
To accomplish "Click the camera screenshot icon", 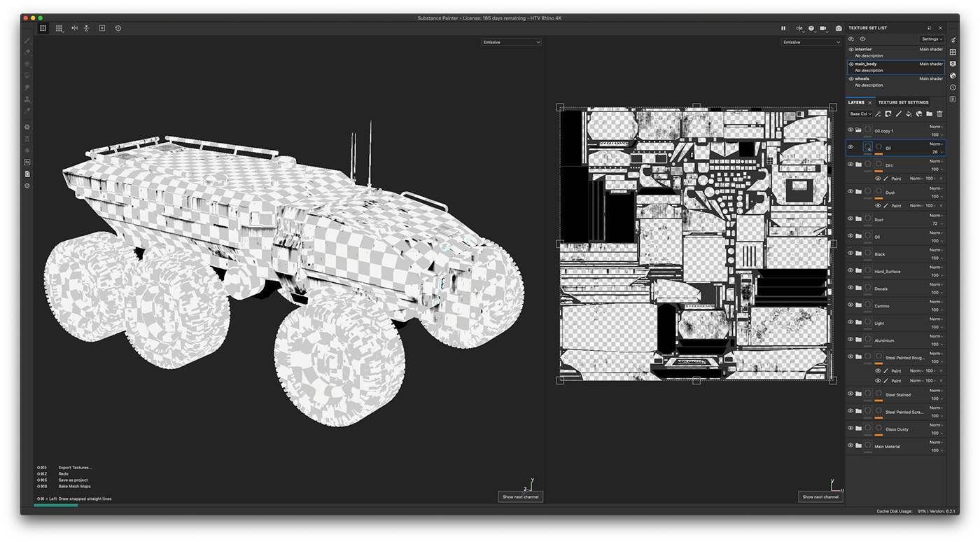I will (x=839, y=29).
